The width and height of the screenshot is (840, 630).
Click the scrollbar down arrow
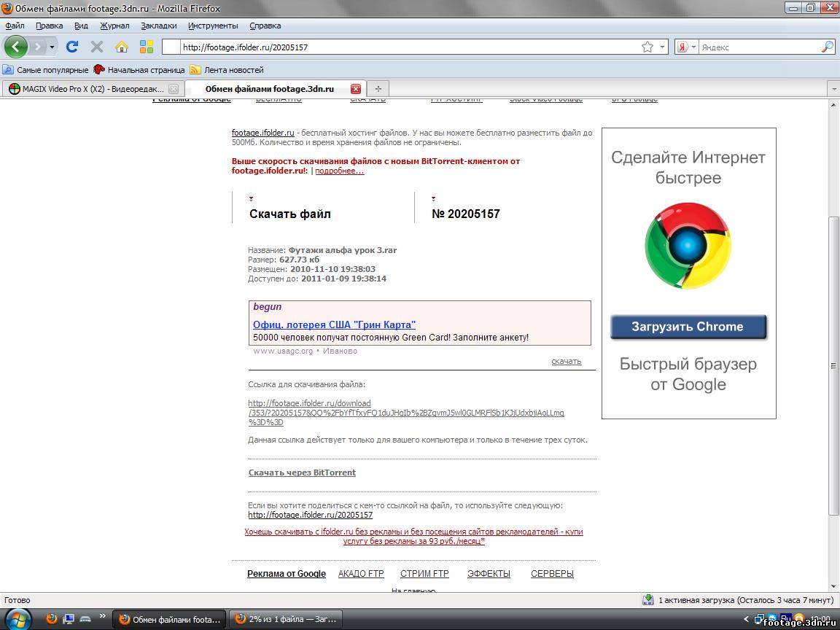pyautogui.click(x=833, y=586)
